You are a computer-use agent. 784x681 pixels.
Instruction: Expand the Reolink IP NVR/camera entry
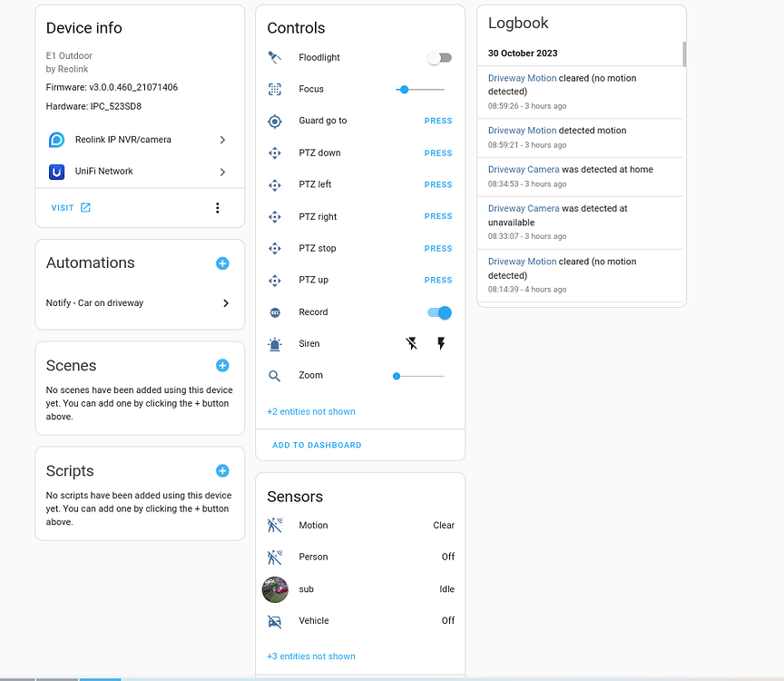click(225, 140)
